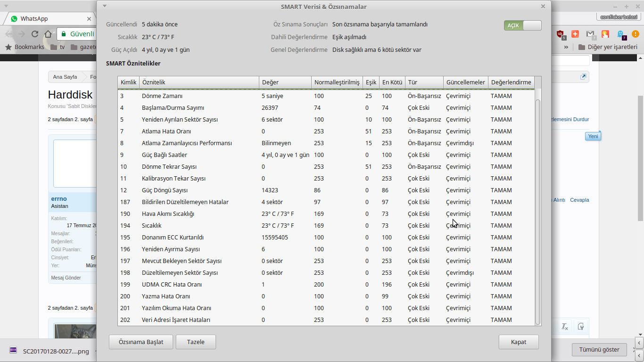Switch to the WhatsApp browser tab
The image size is (644, 362).
(47, 19)
